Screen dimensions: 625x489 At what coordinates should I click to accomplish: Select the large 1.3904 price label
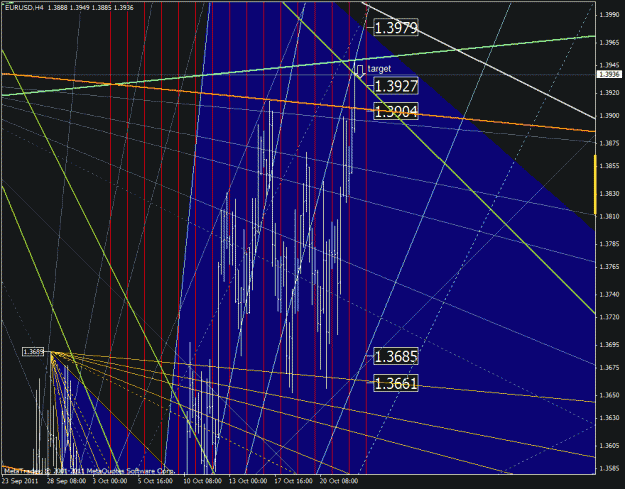pyautogui.click(x=396, y=111)
